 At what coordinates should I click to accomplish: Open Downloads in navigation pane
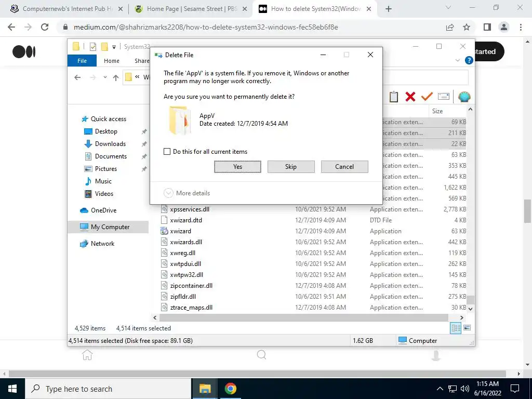click(x=110, y=144)
